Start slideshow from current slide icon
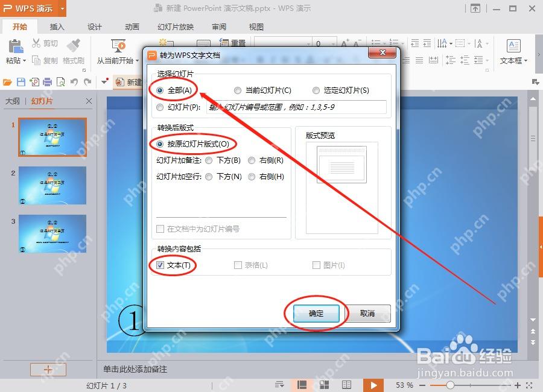This screenshot has width=543, height=392. [118, 46]
